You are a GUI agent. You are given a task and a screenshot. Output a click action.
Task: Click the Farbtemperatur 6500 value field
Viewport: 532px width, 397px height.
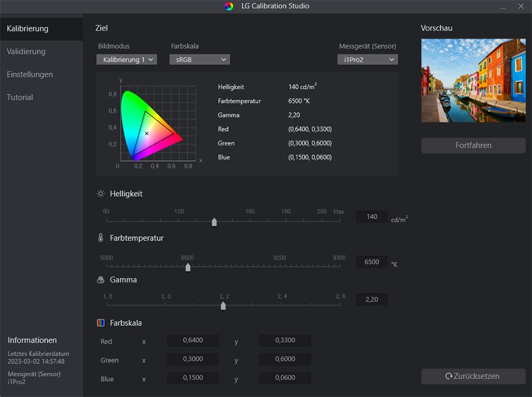pos(372,262)
